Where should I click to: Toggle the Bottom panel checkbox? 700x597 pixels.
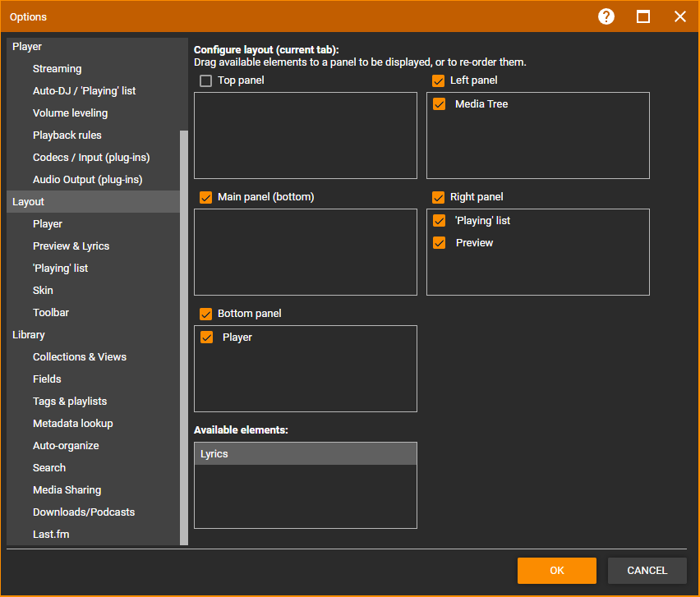click(x=205, y=314)
